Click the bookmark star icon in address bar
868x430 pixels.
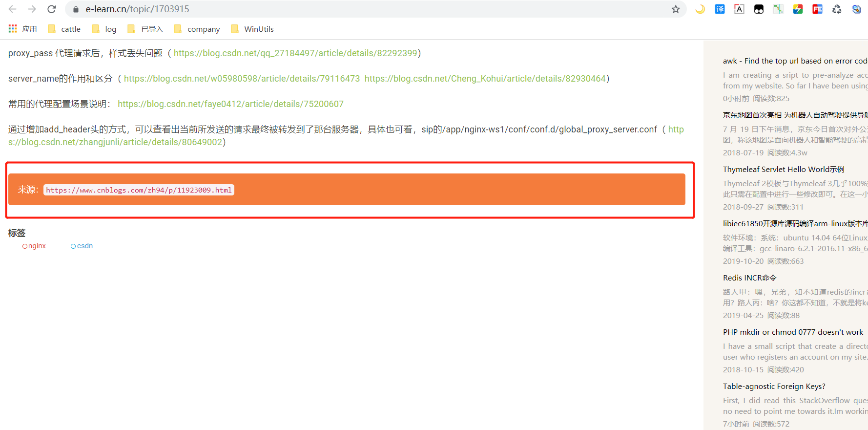(x=676, y=9)
